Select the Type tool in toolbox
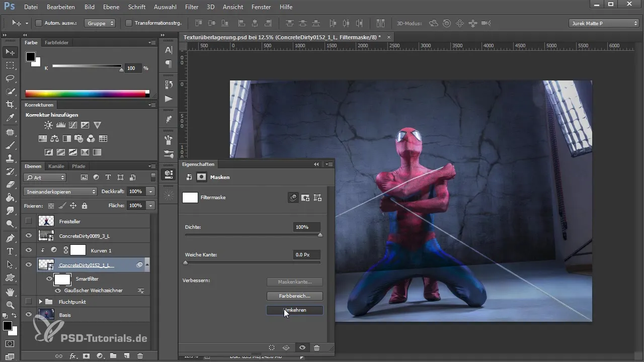Viewport: 644px width, 362px height. pos(10,251)
